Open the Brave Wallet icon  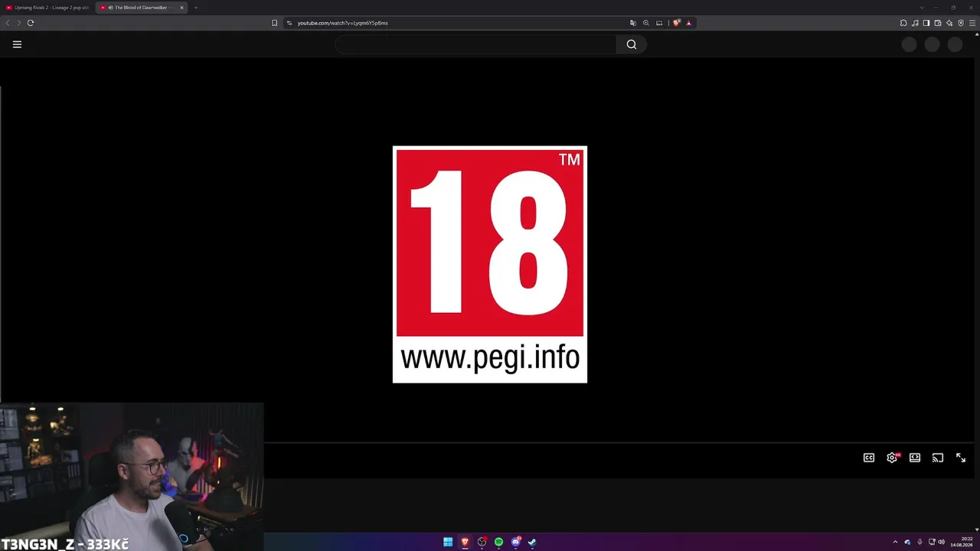938,23
